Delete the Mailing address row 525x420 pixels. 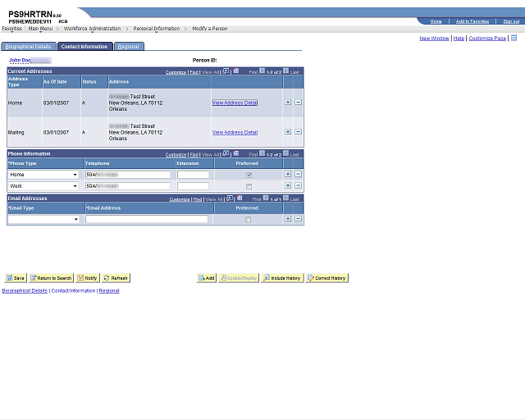click(298, 131)
